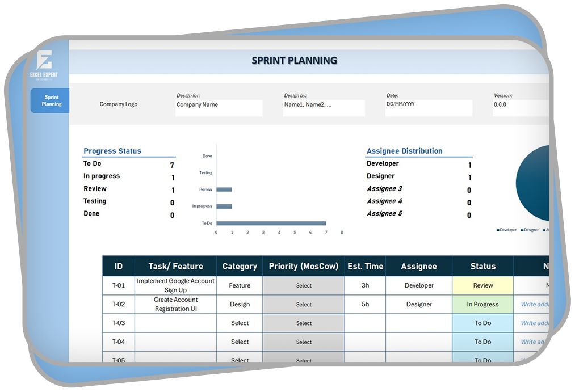
Task: Click the Review bar in chart
Action: click(x=224, y=189)
